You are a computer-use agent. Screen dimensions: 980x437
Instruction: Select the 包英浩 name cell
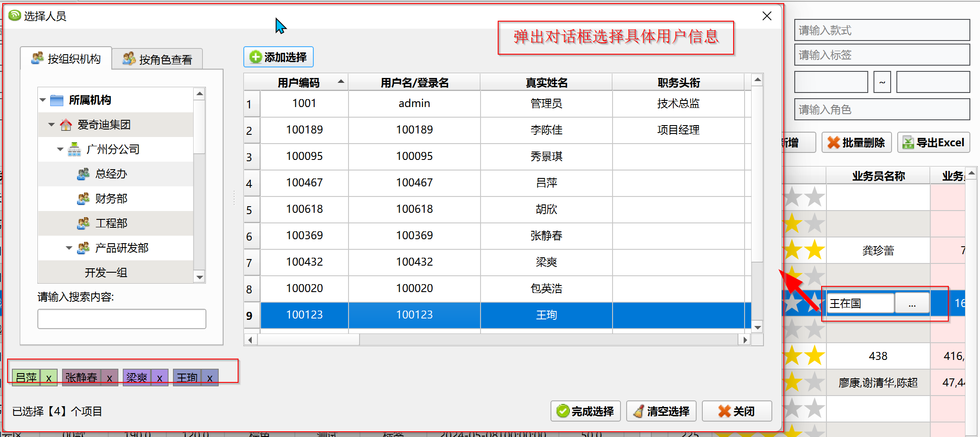click(547, 289)
